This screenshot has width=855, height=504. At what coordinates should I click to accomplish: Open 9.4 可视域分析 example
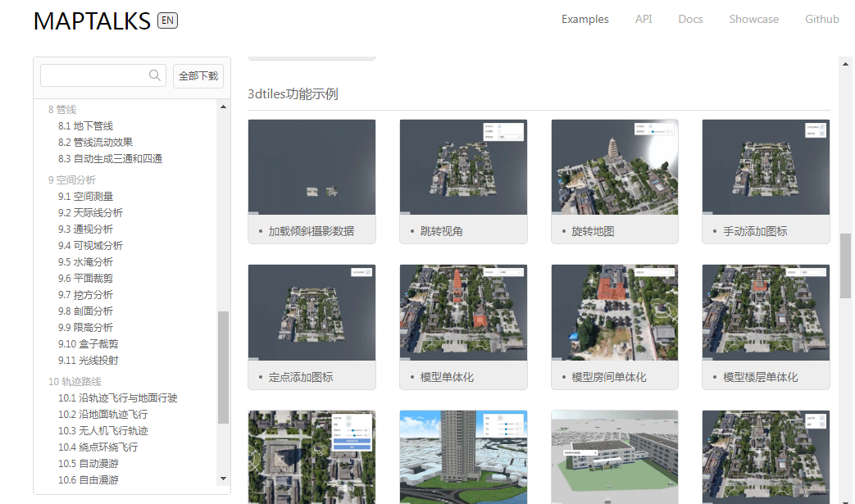pyautogui.click(x=90, y=245)
